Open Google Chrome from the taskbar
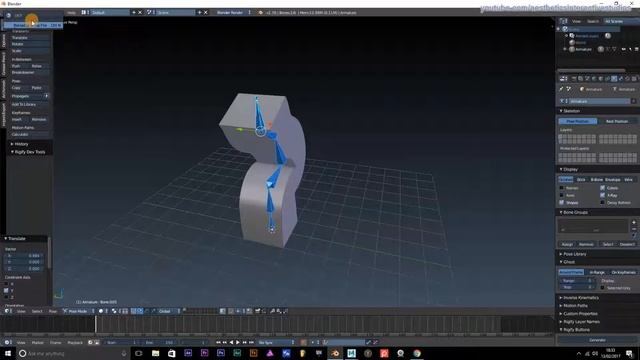This screenshot has width=640, height=360. 417,353
